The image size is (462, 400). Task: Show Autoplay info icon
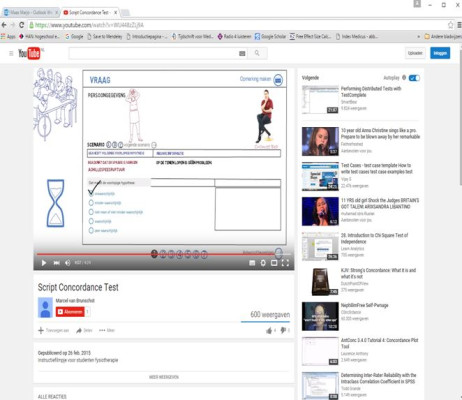click(x=404, y=78)
